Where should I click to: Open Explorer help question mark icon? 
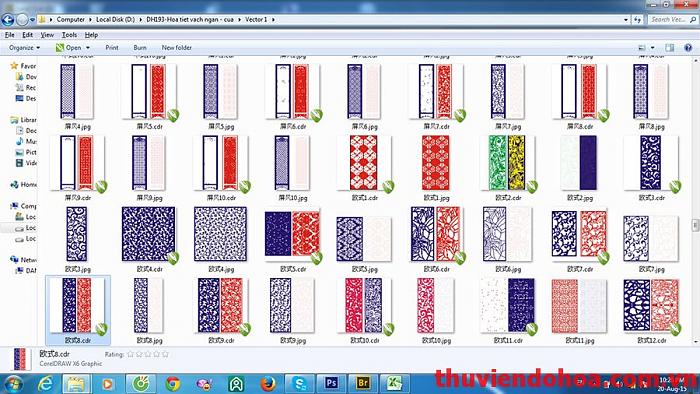[688, 47]
